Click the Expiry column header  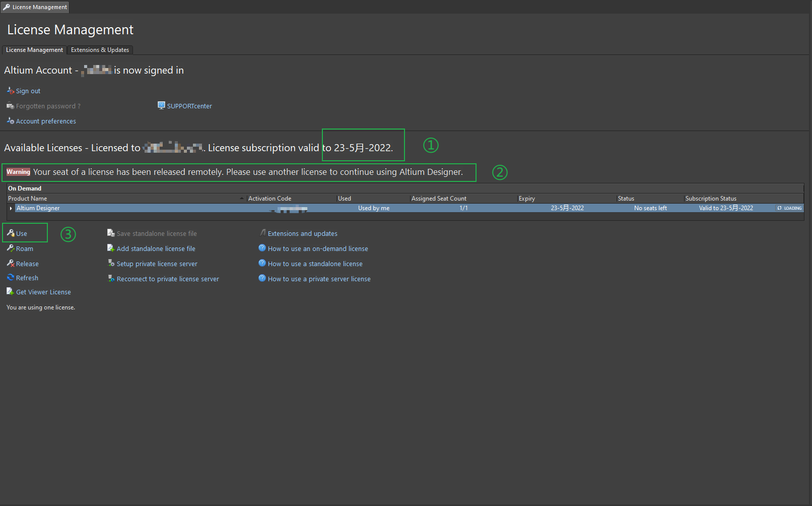coord(567,199)
